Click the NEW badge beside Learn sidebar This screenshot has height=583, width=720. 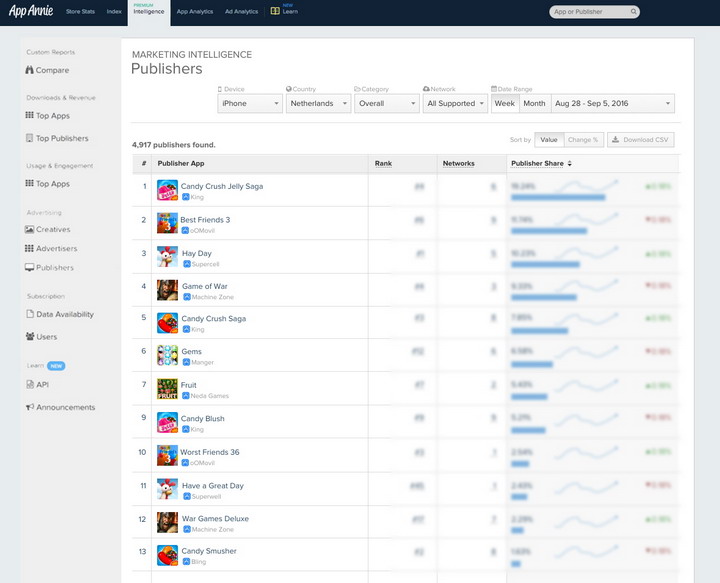[x=56, y=366]
